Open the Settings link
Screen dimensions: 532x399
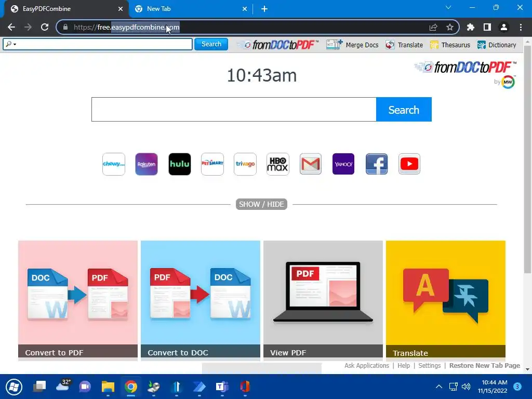point(430,365)
